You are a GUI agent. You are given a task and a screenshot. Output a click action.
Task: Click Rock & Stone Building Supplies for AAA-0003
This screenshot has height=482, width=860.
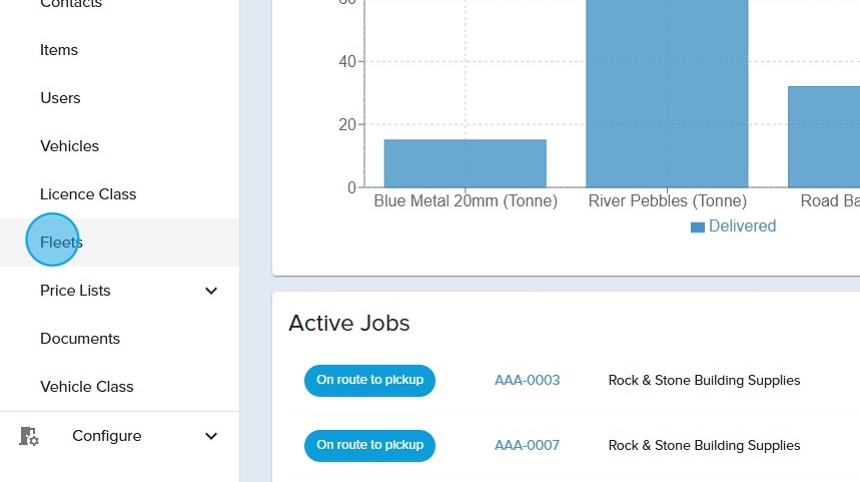(x=704, y=380)
